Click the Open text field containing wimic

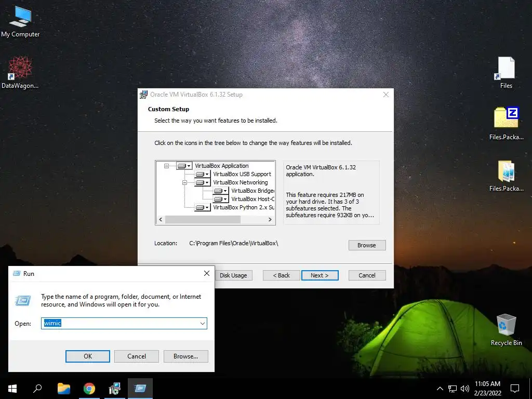pos(124,323)
